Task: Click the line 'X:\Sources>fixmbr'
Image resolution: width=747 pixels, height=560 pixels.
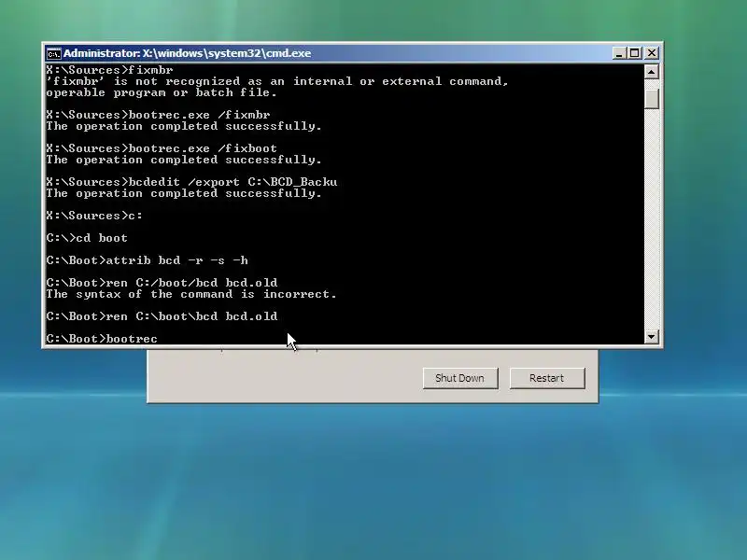Action: point(109,71)
